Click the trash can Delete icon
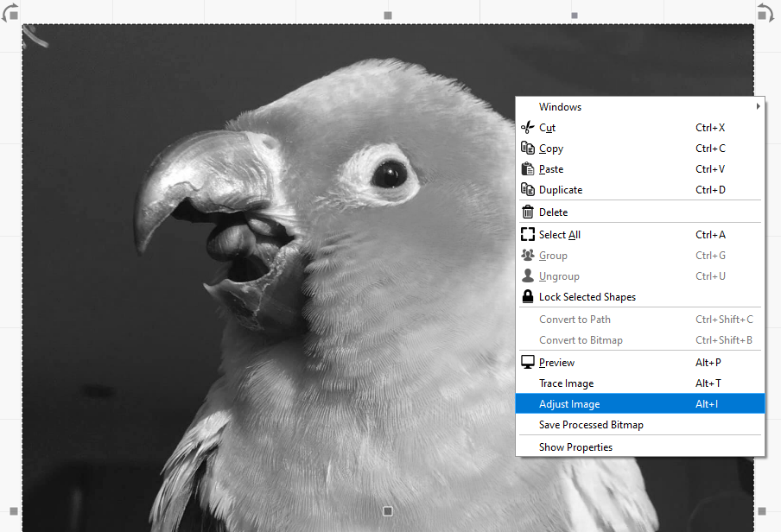The image size is (781, 532). 527,212
